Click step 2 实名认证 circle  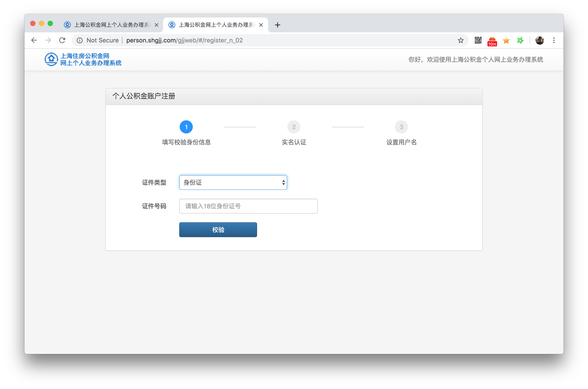coord(294,127)
